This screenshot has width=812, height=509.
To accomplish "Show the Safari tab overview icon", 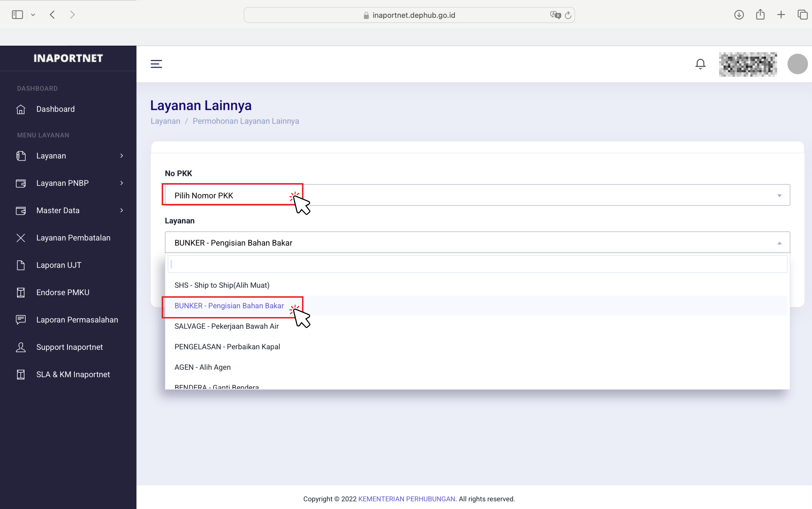I will (x=802, y=15).
